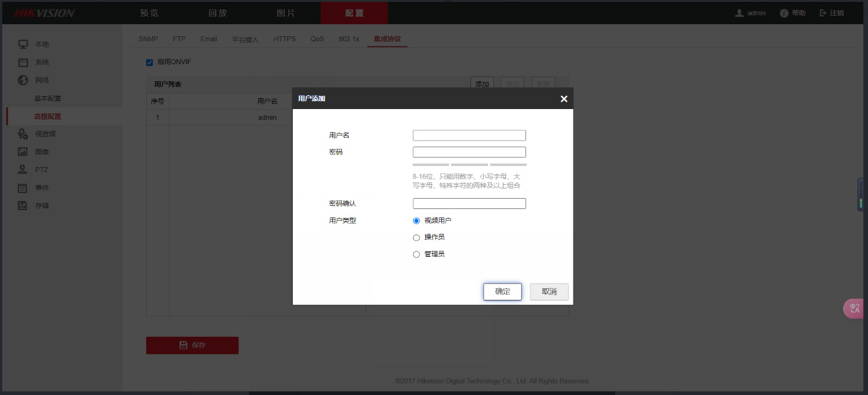Click the Cancel (取消) button in dialog
Viewport: 868px width, 395px height.
pyautogui.click(x=549, y=291)
